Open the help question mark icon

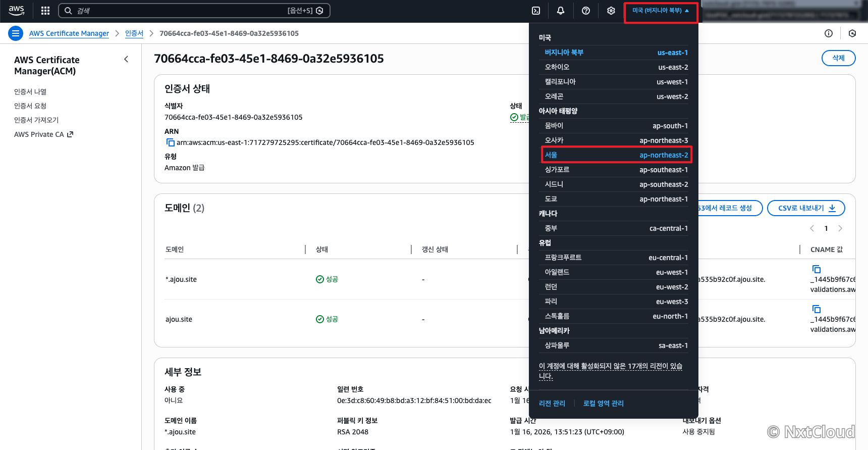pos(586,11)
